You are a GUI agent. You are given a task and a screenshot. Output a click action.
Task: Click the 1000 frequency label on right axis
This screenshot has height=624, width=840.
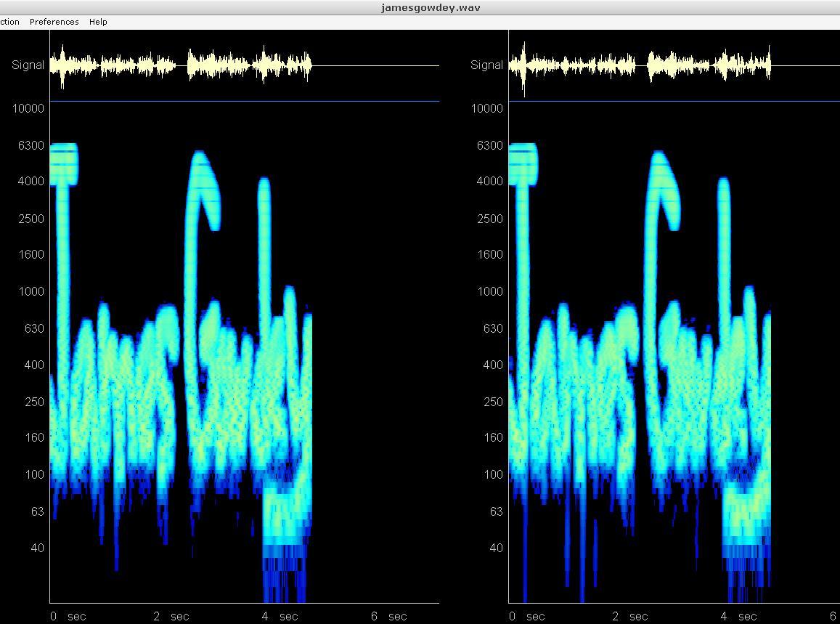490,291
